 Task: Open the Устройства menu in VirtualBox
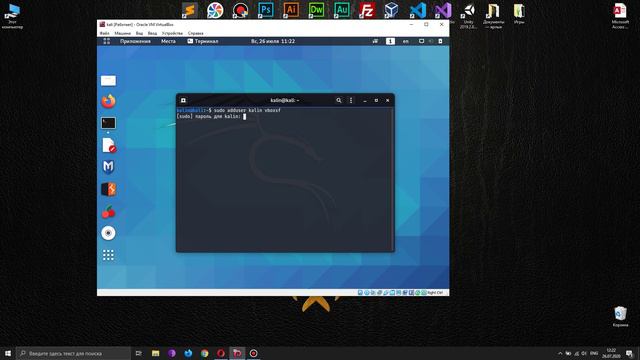172,33
